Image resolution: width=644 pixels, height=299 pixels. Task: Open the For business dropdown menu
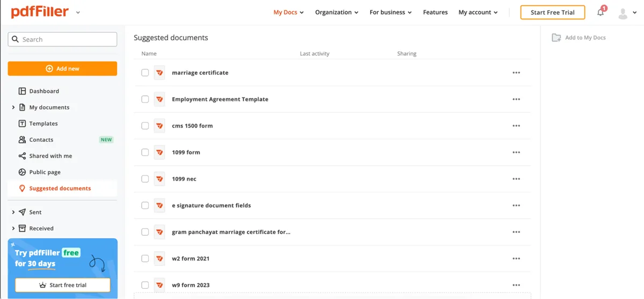click(x=391, y=12)
